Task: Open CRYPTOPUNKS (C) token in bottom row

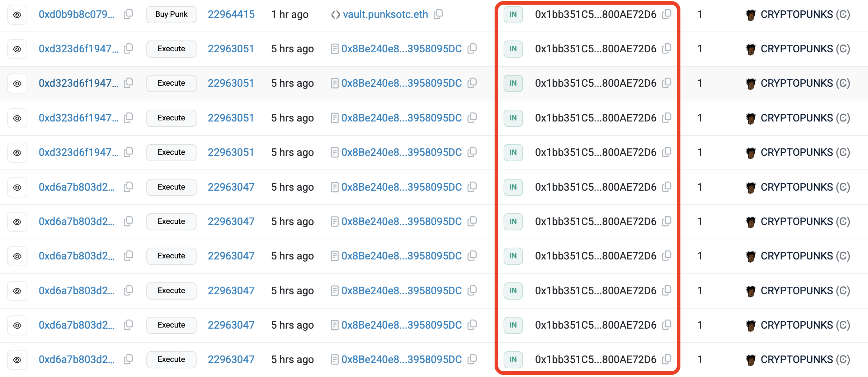Action: [805, 359]
